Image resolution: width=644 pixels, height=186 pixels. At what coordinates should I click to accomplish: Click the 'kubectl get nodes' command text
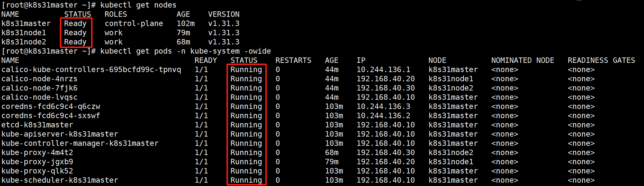(x=138, y=5)
